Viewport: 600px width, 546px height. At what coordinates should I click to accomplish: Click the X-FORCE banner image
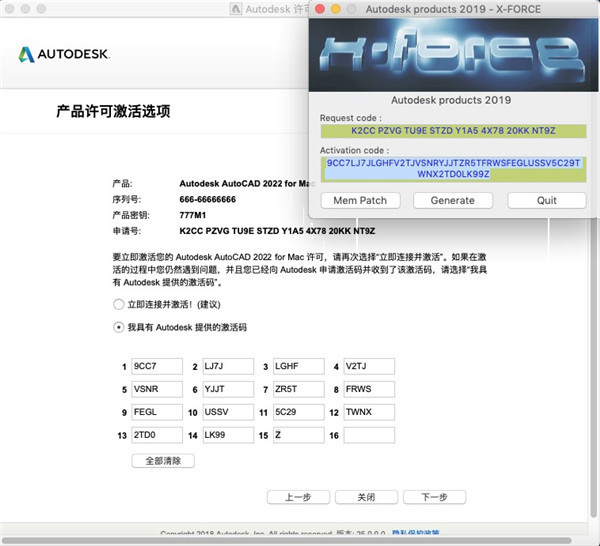(453, 55)
